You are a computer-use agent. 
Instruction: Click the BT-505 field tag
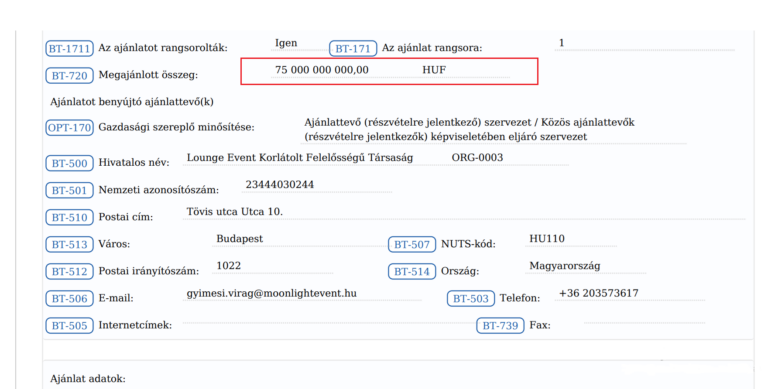70,325
